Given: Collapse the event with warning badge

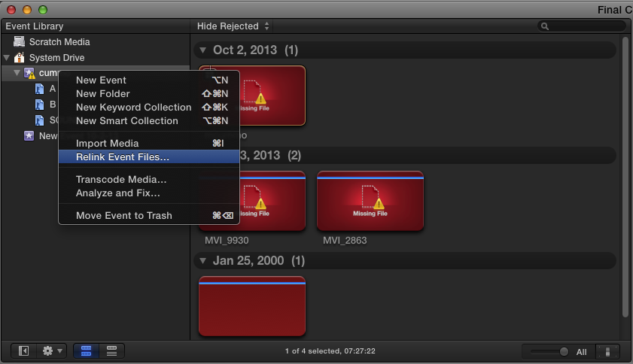Looking at the screenshot, I should 17,73.
